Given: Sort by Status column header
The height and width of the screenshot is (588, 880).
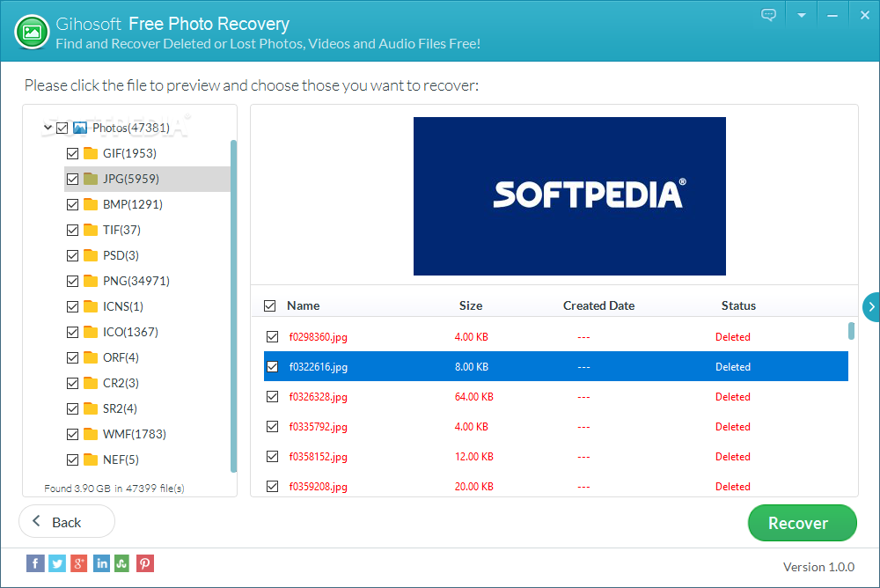Looking at the screenshot, I should [x=738, y=305].
